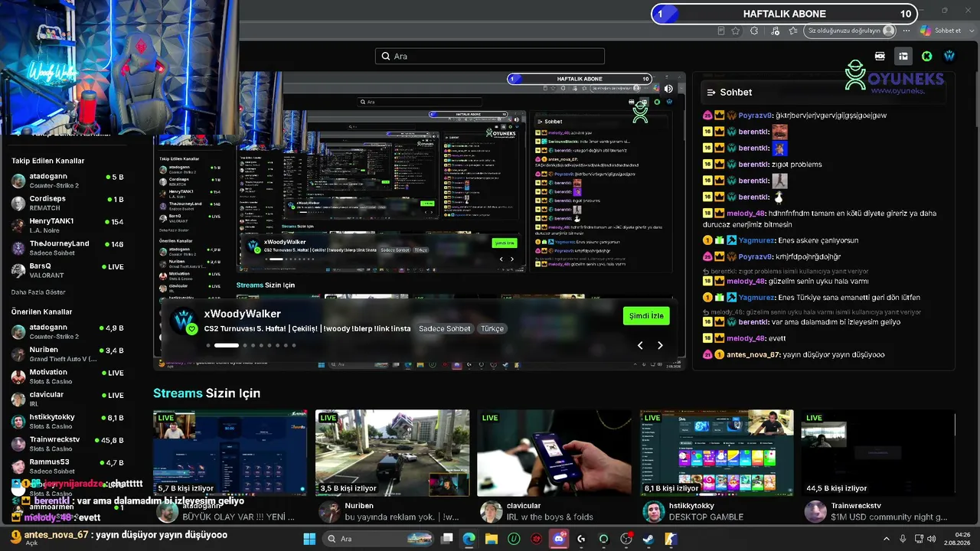Open Cordiseps channel in sidebar
Viewport: 980px width, 551px height.
[x=67, y=203]
